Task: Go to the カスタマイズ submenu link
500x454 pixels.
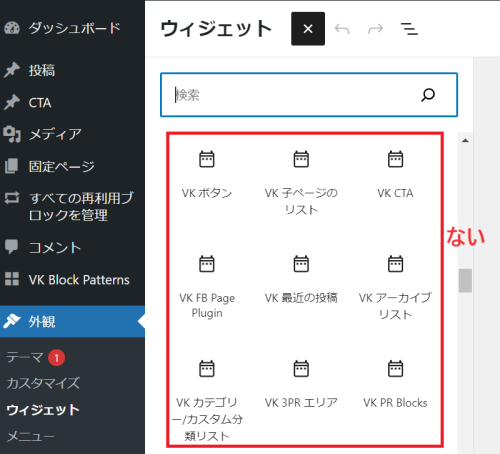Action: 43,383
